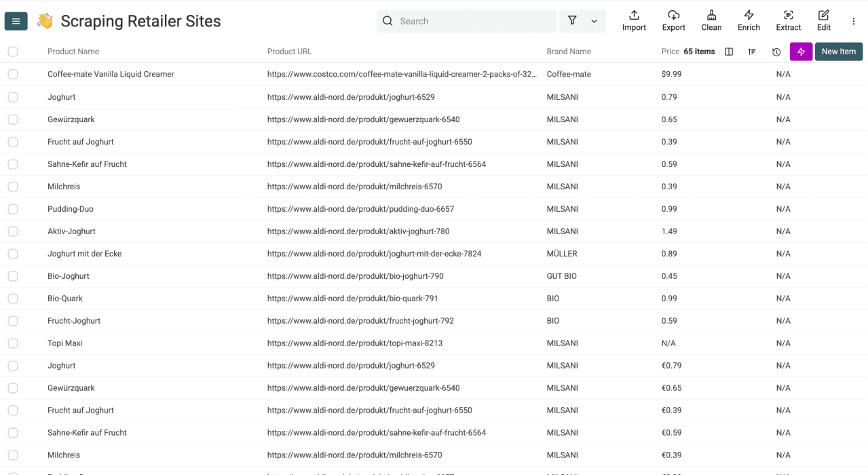Open version history with the clock icon
Screen dimensions: 868x475
point(776,52)
